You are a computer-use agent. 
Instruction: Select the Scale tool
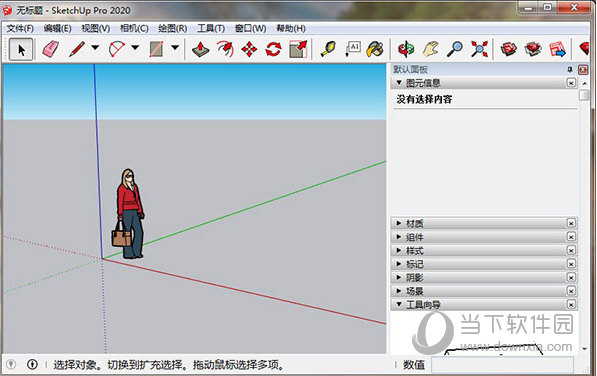pyautogui.click(x=298, y=49)
